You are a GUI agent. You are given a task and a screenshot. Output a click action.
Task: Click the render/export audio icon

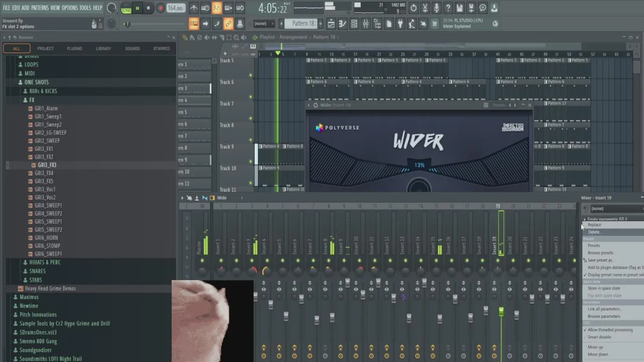click(x=471, y=8)
